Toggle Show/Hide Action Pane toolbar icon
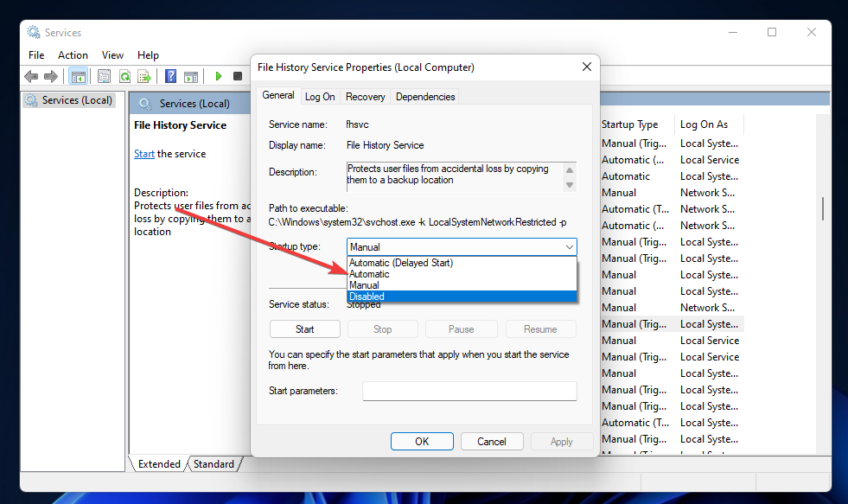 point(191,76)
